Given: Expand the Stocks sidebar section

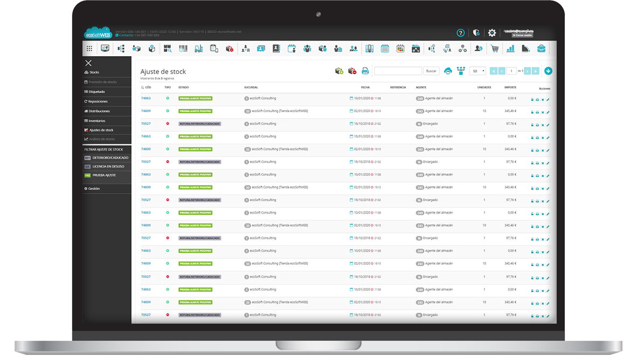Looking at the screenshot, I should tap(106, 72).
